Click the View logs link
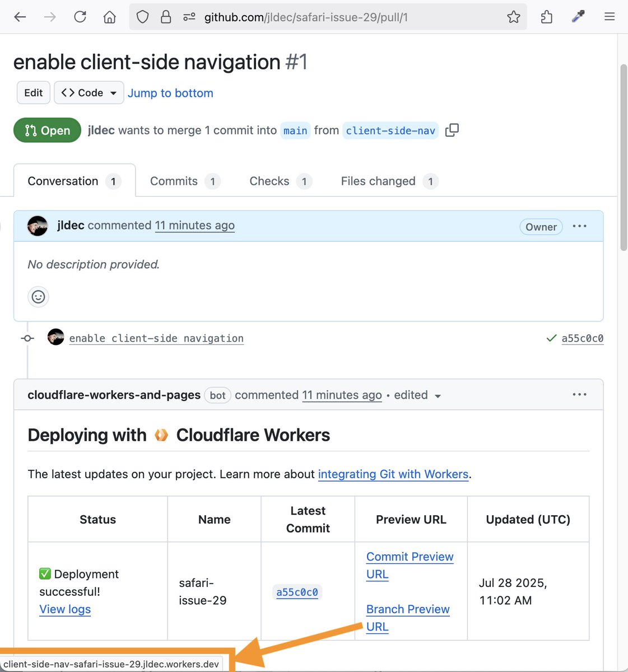628x672 pixels. point(65,609)
